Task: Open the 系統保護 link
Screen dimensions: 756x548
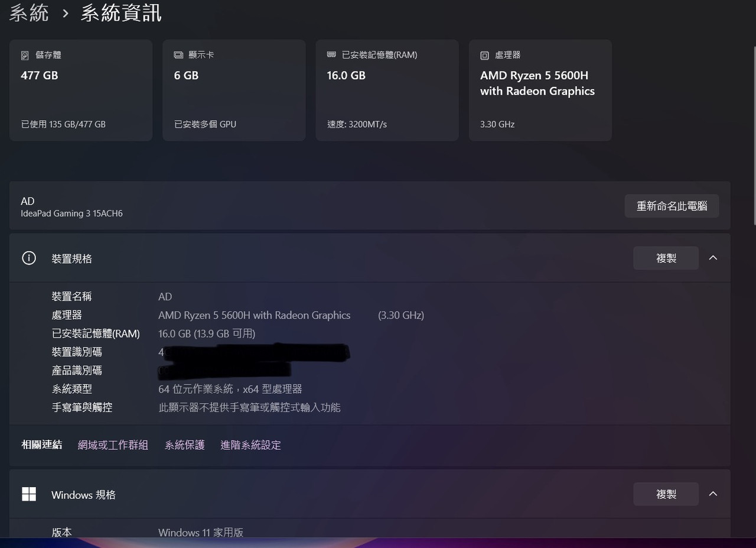Action: pos(184,445)
